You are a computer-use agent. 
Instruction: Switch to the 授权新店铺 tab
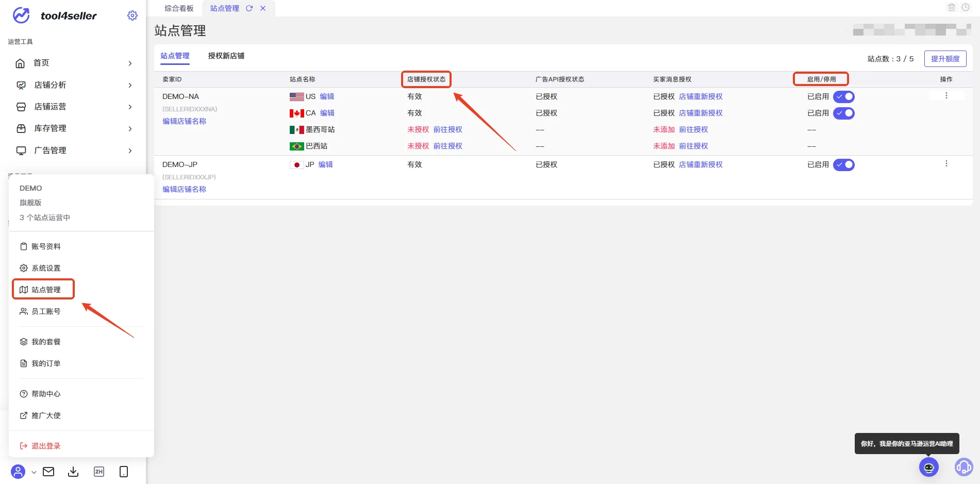pos(226,56)
